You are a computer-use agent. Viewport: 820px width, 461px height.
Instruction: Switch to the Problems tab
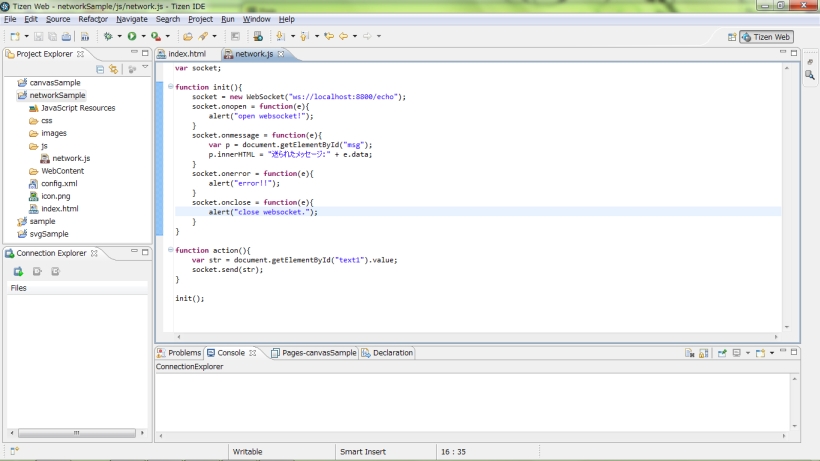tap(179, 353)
